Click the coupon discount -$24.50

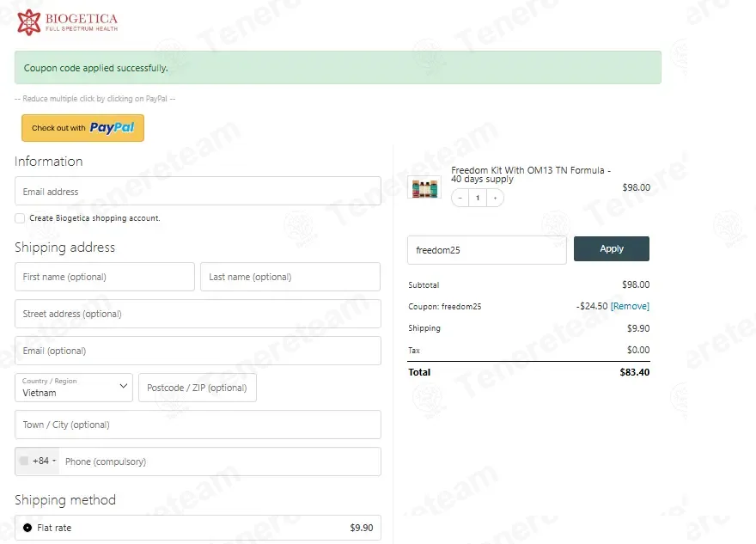592,306
